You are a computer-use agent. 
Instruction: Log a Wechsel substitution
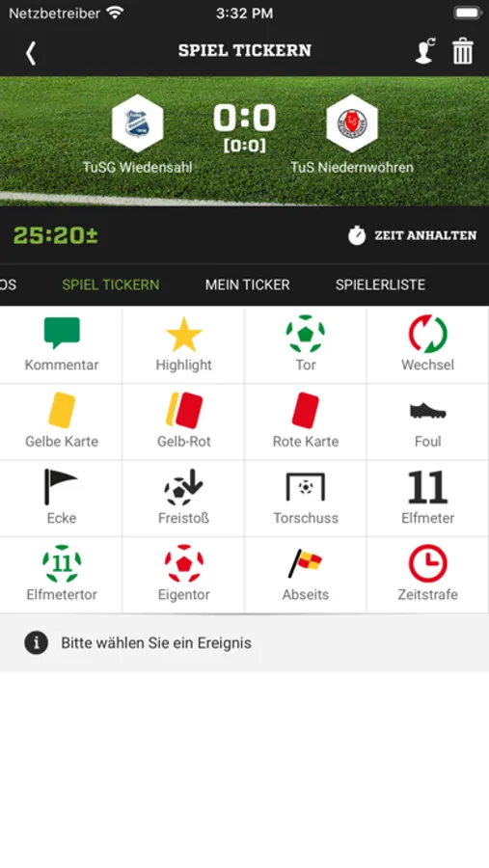tap(427, 345)
